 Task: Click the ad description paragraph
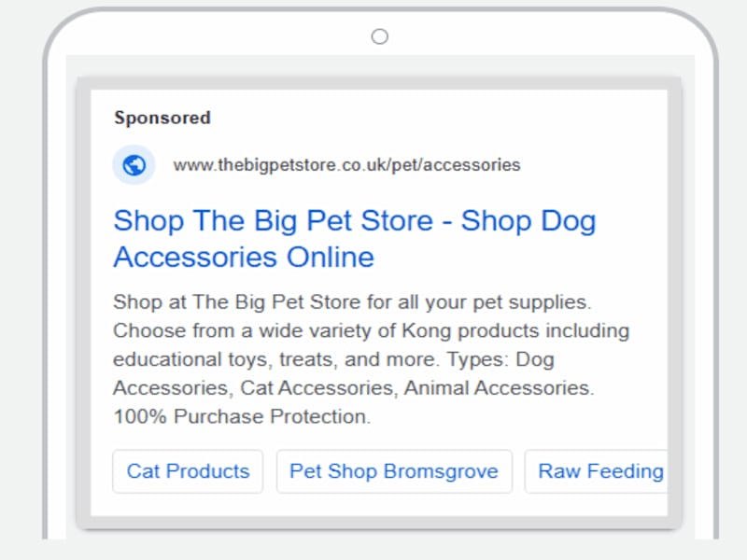click(372, 359)
